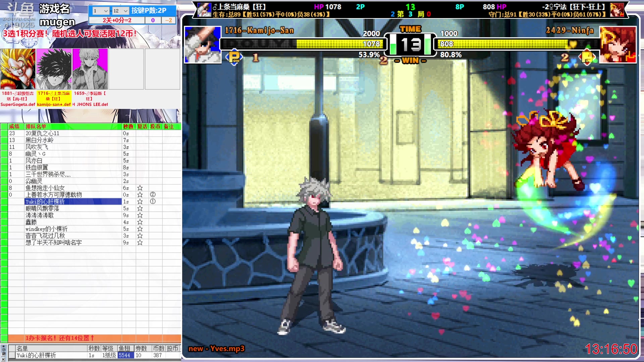The height and width of the screenshot is (362, 644).
Task: Click the kamijo-san★.def filename label
Action: pyautogui.click(x=54, y=105)
